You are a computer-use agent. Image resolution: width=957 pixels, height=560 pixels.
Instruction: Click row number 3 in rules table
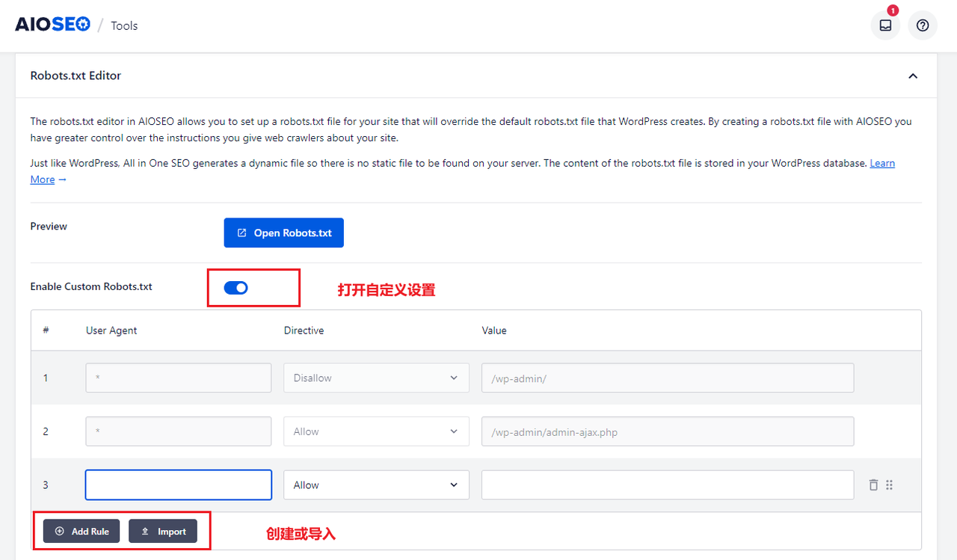46,485
